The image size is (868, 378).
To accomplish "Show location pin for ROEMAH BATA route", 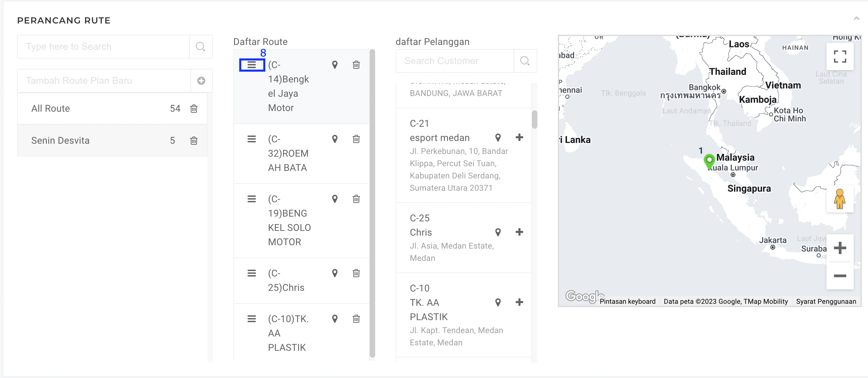I will (335, 139).
